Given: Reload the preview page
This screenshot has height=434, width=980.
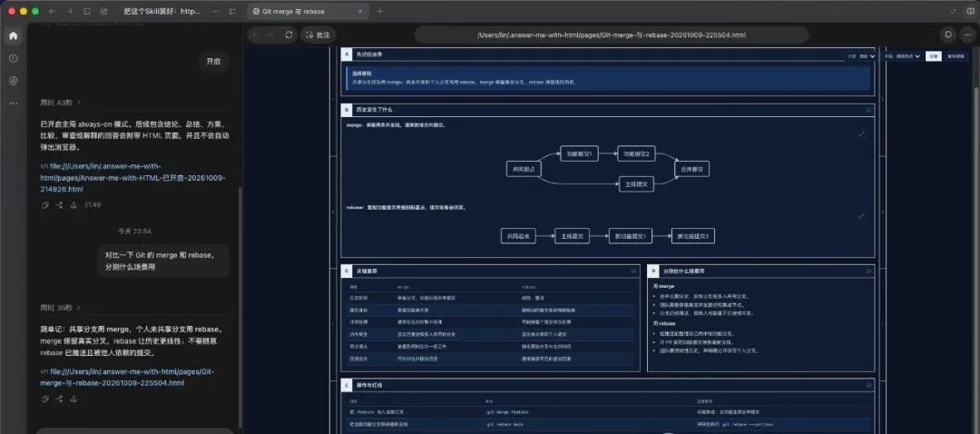Looking at the screenshot, I should tap(289, 35).
